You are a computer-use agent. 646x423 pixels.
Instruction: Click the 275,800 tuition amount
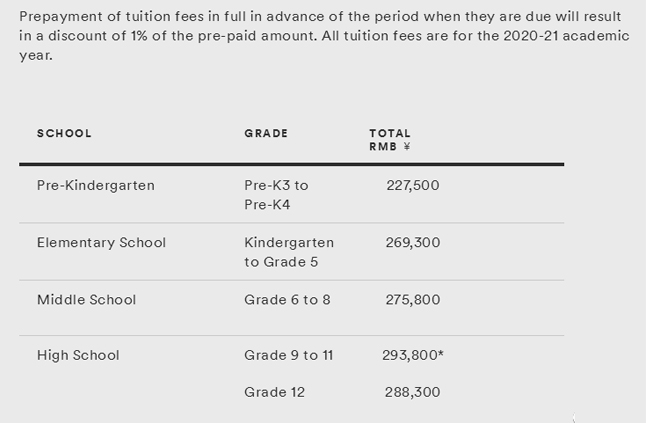click(412, 299)
